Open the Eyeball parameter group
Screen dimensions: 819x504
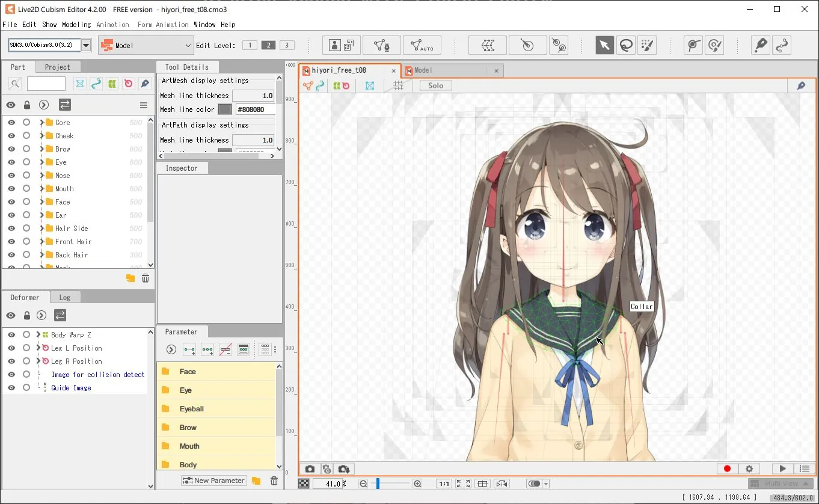[x=216, y=409]
